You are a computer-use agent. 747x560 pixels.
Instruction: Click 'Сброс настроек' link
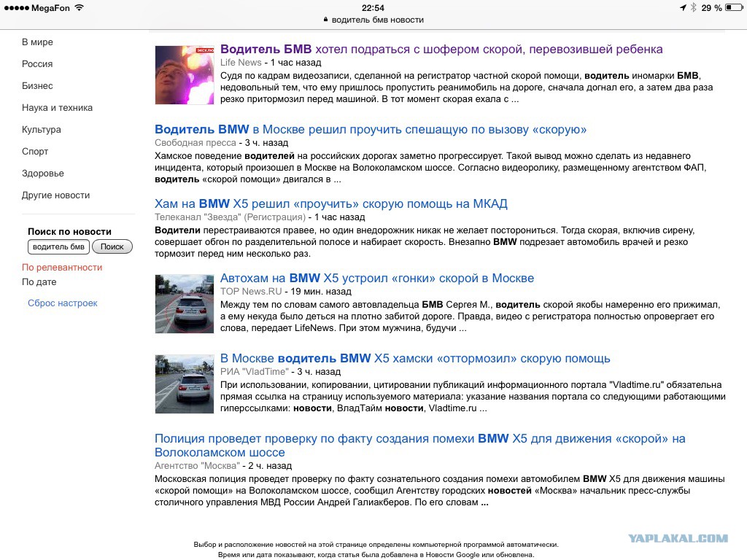click(x=63, y=303)
